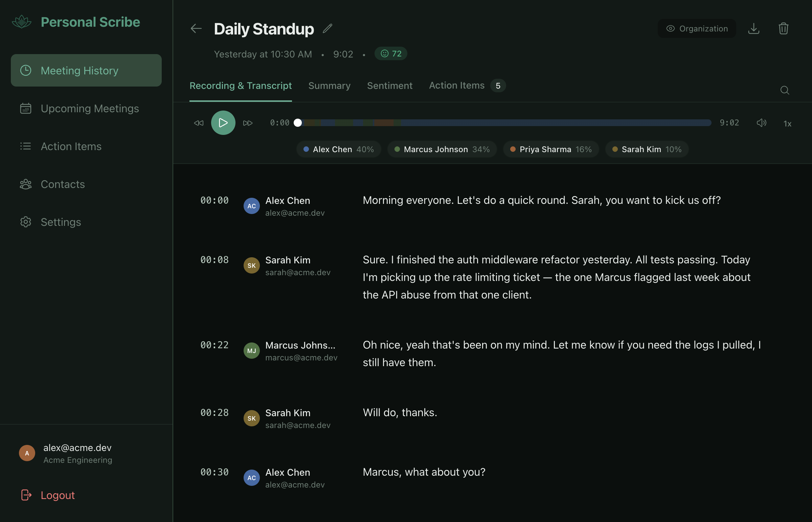This screenshot has height=522, width=812.
Task: Filter by speaker Priya Sharma 16%
Action: [x=551, y=149]
